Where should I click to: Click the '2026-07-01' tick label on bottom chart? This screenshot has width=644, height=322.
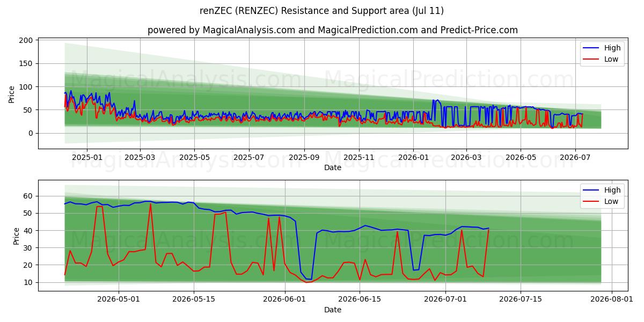445,300
